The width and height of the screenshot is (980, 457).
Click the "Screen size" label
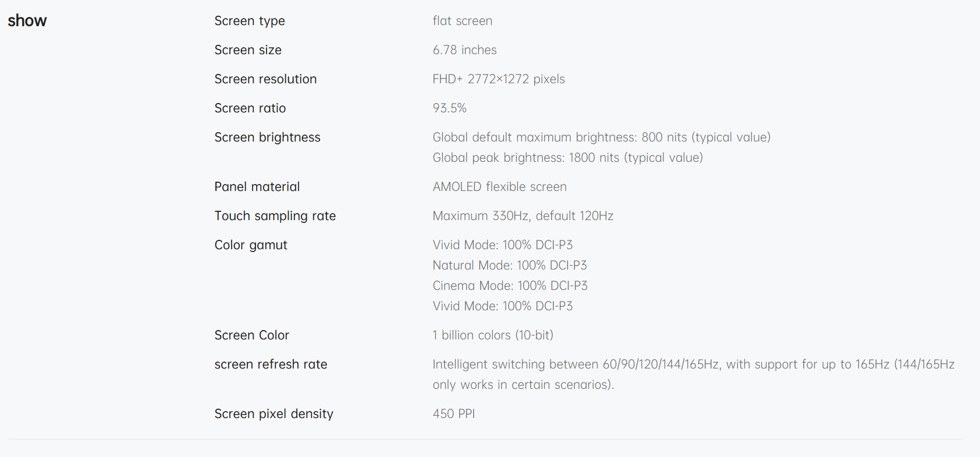[248, 50]
